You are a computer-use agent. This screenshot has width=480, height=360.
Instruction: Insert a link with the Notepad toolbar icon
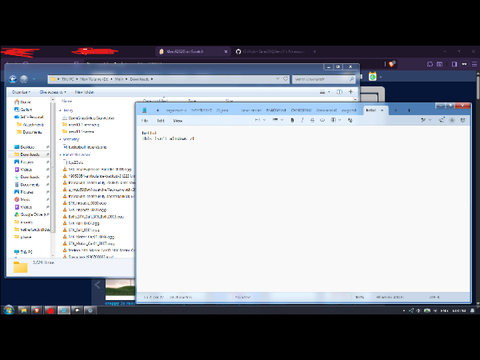(x=322, y=120)
